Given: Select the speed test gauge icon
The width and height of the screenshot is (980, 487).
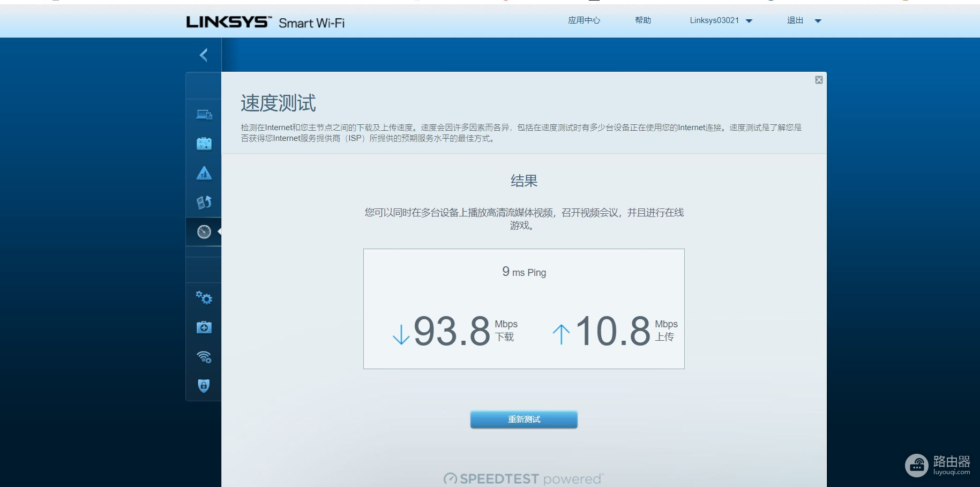Looking at the screenshot, I should pyautogui.click(x=204, y=231).
